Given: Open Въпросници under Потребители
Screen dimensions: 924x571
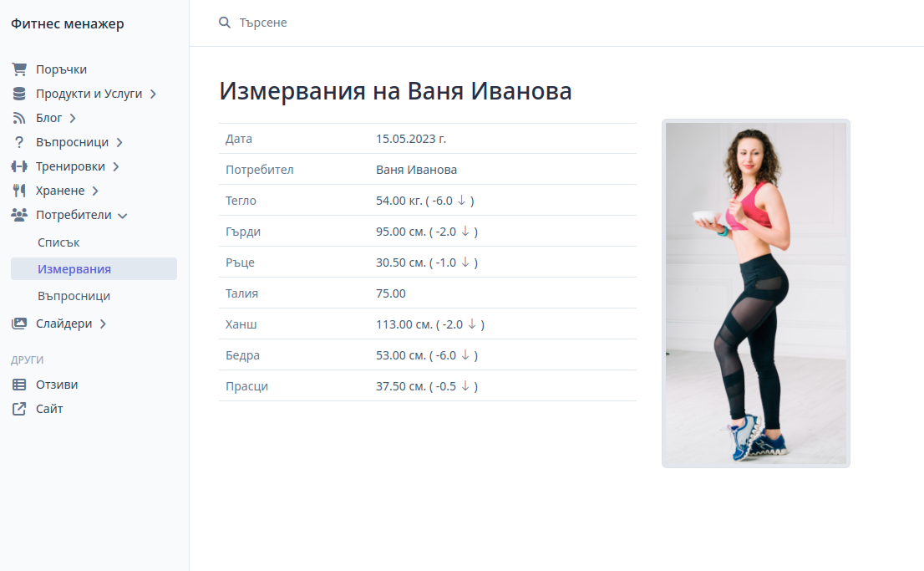Looking at the screenshot, I should pyautogui.click(x=74, y=296).
